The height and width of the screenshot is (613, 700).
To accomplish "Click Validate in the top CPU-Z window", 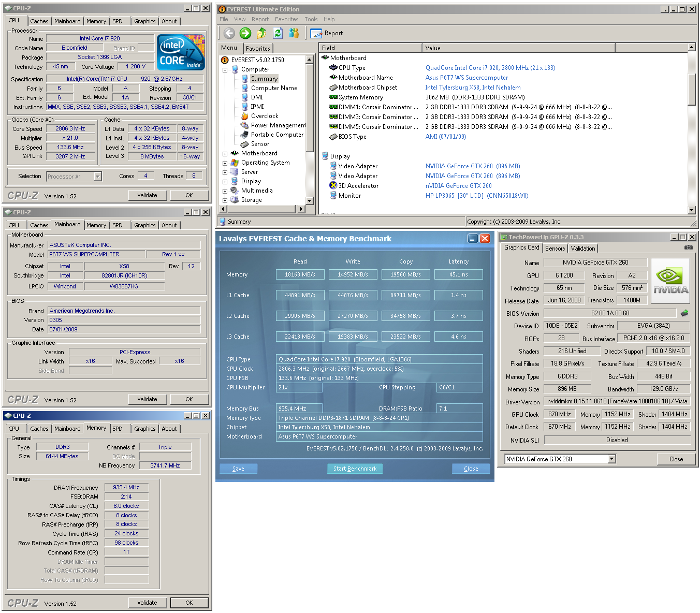I will point(147,195).
